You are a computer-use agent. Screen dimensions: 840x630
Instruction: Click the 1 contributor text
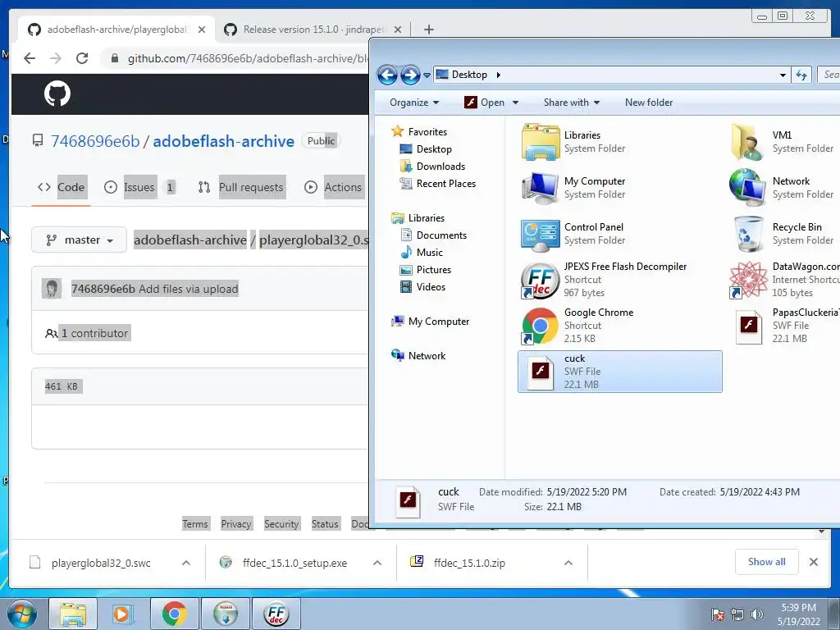click(94, 333)
